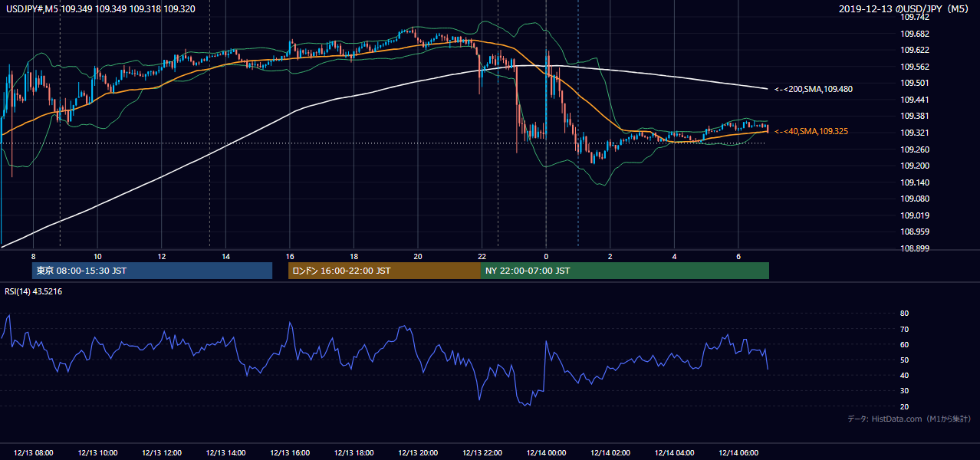Image resolution: width=980 pixels, height=460 pixels.
Task: Click the RSI axis level 30
Action: pos(904,391)
